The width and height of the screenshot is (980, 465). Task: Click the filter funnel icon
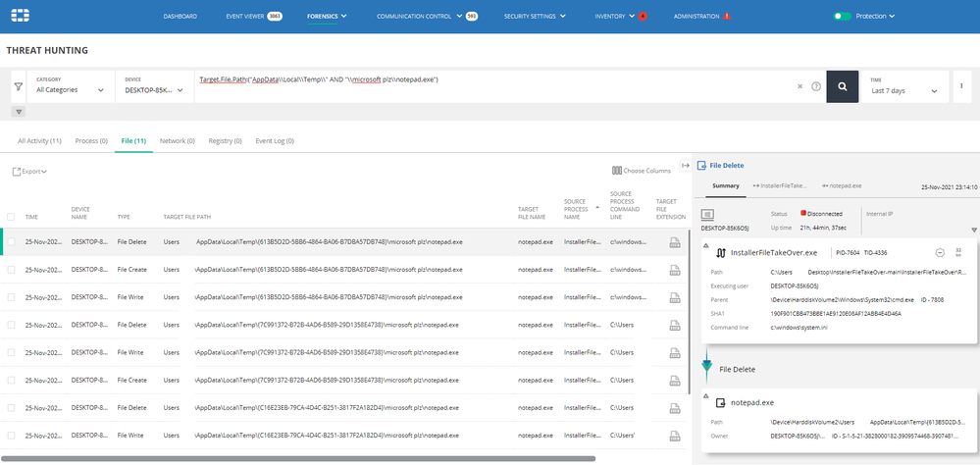tap(18, 86)
